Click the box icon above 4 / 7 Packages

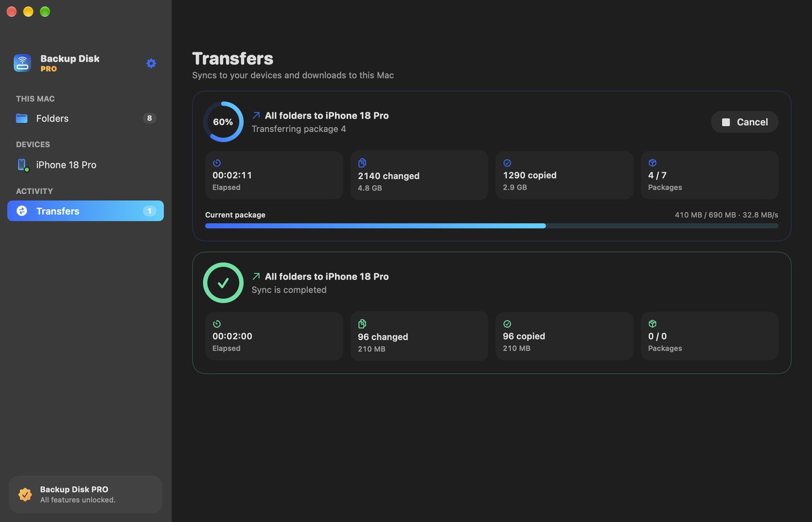pyautogui.click(x=653, y=163)
